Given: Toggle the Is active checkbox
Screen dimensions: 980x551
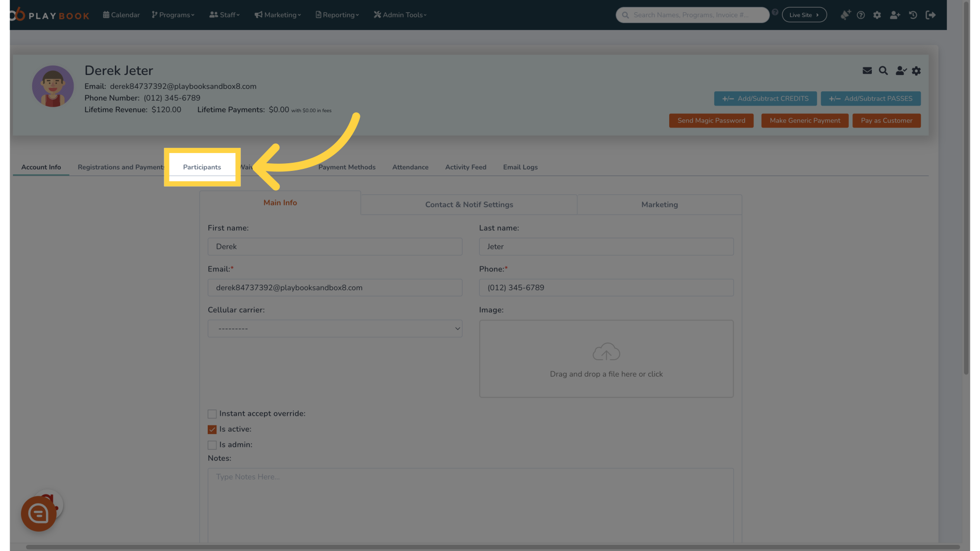Looking at the screenshot, I should point(212,429).
